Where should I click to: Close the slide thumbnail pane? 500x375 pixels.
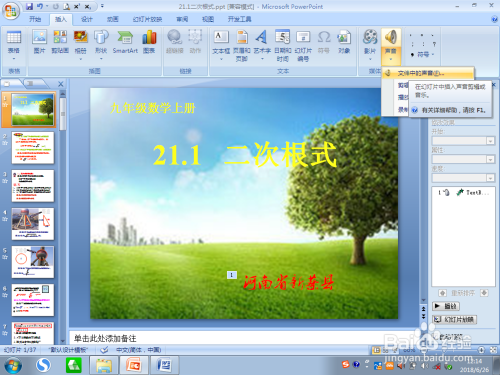pos(61,84)
